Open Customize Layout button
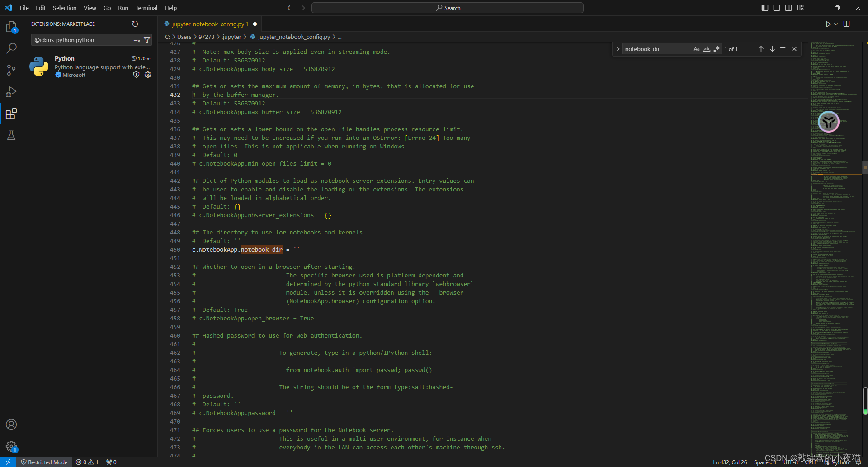This screenshot has width=868, height=467. (801, 8)
